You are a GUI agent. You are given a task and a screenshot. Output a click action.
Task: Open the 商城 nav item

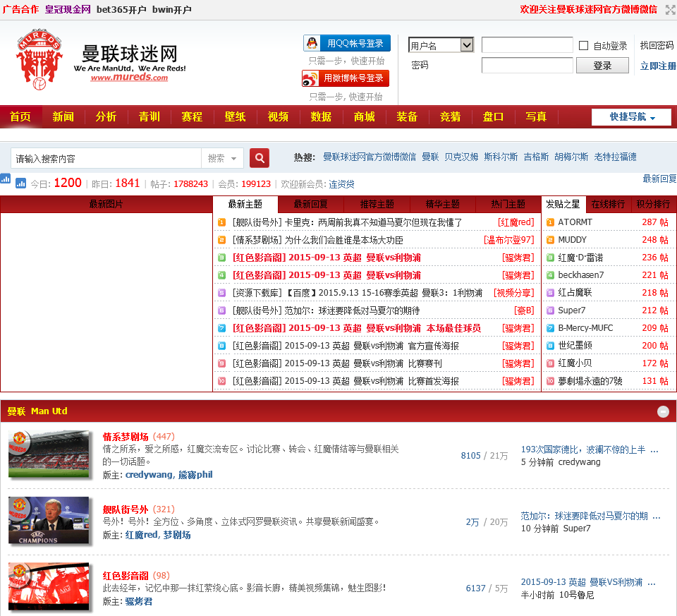[x=365, y=116]
